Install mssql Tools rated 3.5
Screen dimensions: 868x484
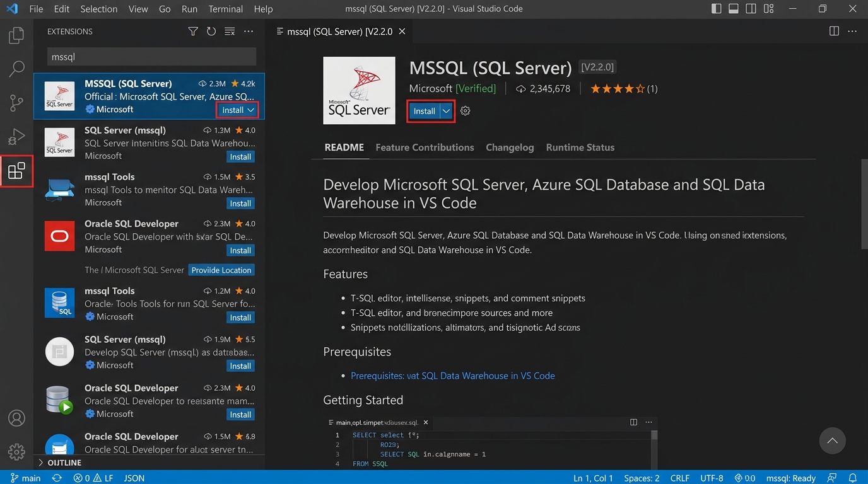(x=240, y=204)
